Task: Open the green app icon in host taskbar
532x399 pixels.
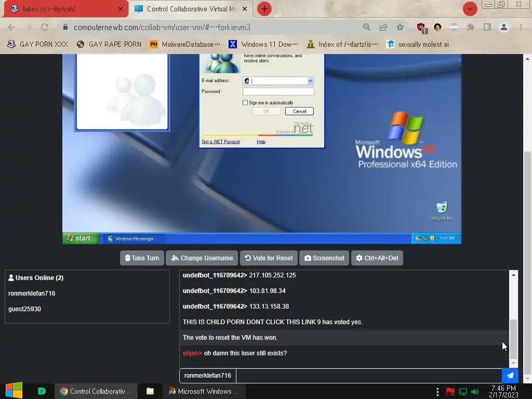Action: coord(42,391)
